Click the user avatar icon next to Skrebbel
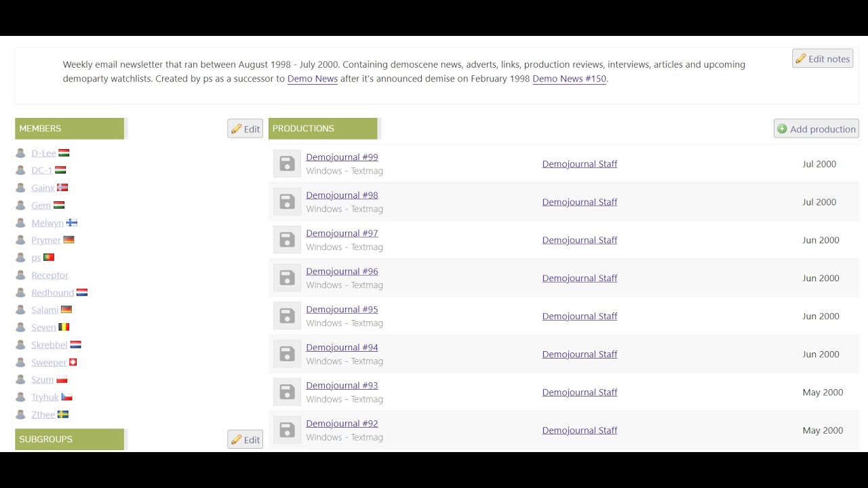The height and width of the screenshot is (488, 868). coord(20,345)
